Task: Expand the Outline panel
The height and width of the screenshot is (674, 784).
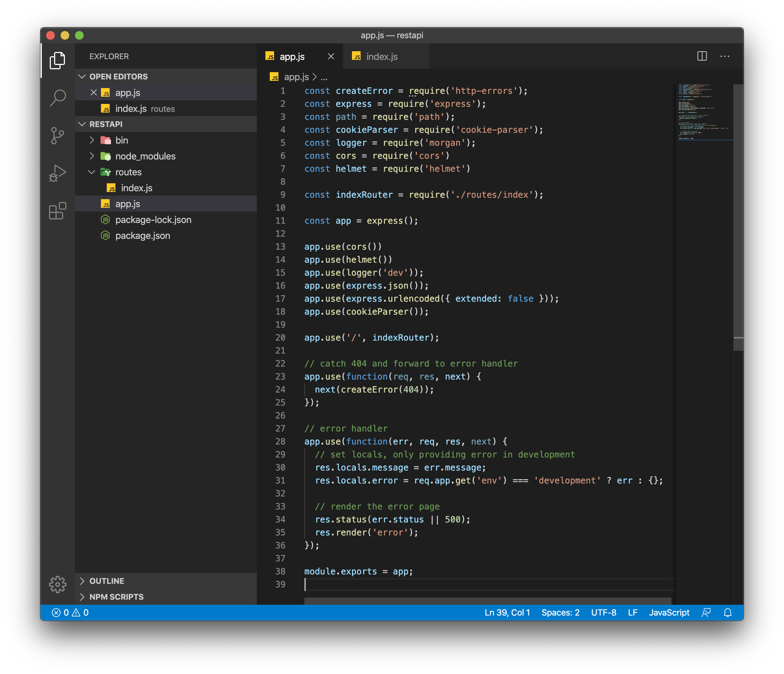Action: pyautogui.click(x=106, y=581)
